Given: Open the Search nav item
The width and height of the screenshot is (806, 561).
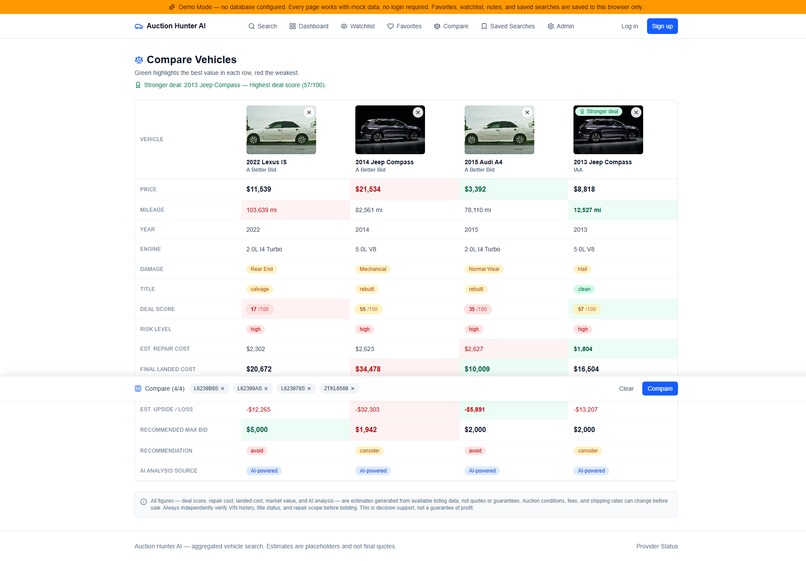Looking at the screenshot, I should coord(263,26).
